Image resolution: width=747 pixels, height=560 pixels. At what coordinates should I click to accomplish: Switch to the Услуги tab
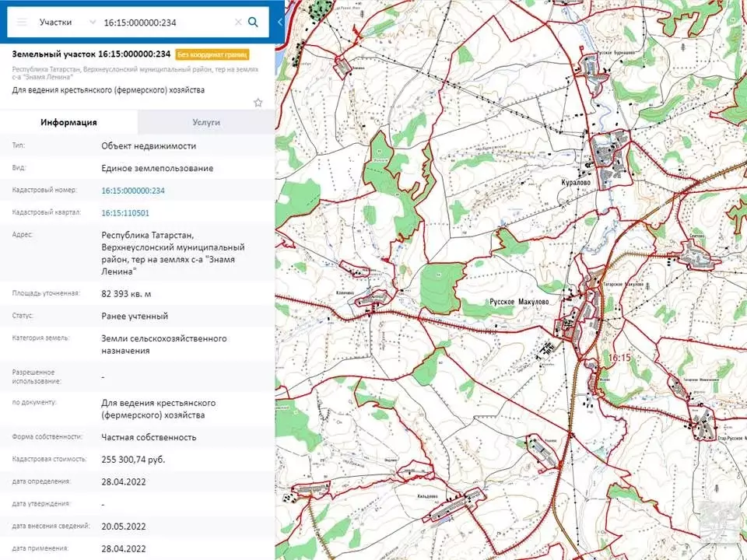(206, 122)
